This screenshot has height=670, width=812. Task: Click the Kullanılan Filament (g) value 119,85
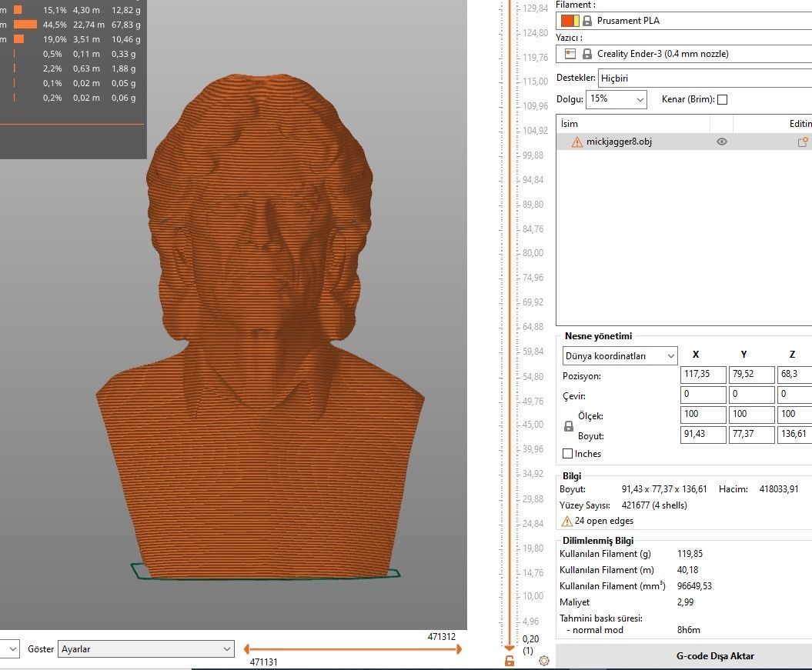pos(690,554)
